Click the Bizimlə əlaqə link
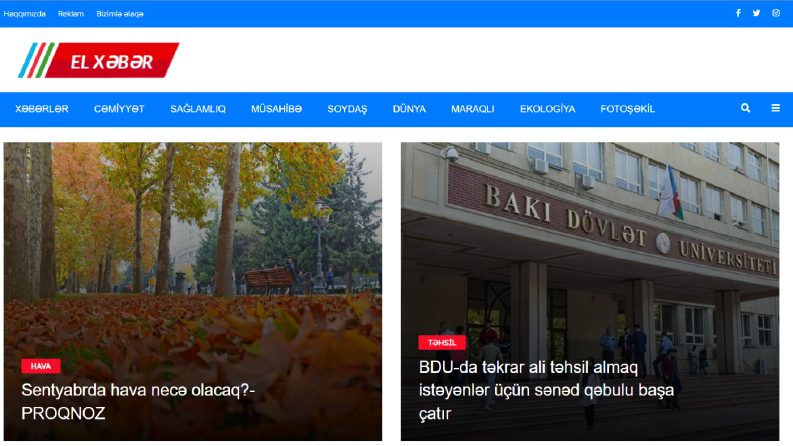This screenshot has width=793, height=446. pos(120,14)
